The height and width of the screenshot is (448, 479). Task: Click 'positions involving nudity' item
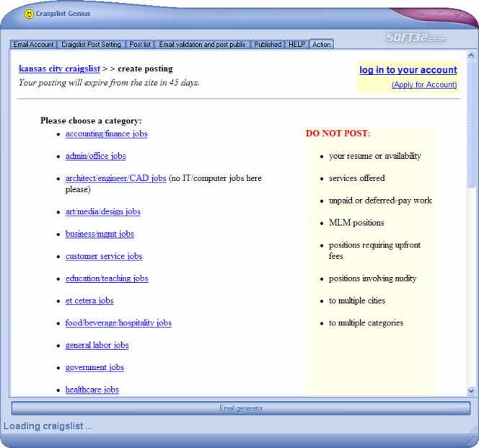pos(372,278)
